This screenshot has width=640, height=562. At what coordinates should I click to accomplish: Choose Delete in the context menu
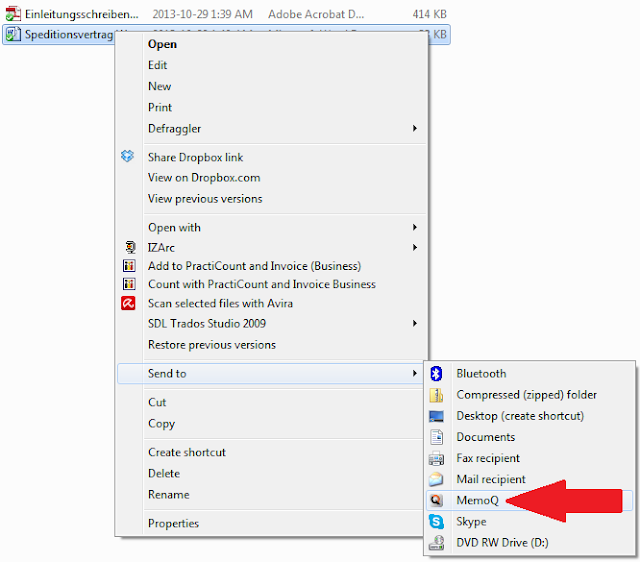164,473
